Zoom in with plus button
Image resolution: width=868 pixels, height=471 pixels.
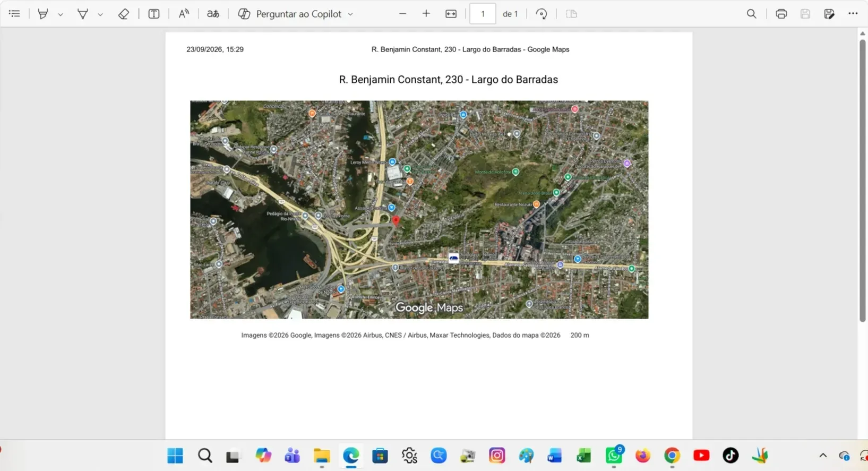point(426,14)
